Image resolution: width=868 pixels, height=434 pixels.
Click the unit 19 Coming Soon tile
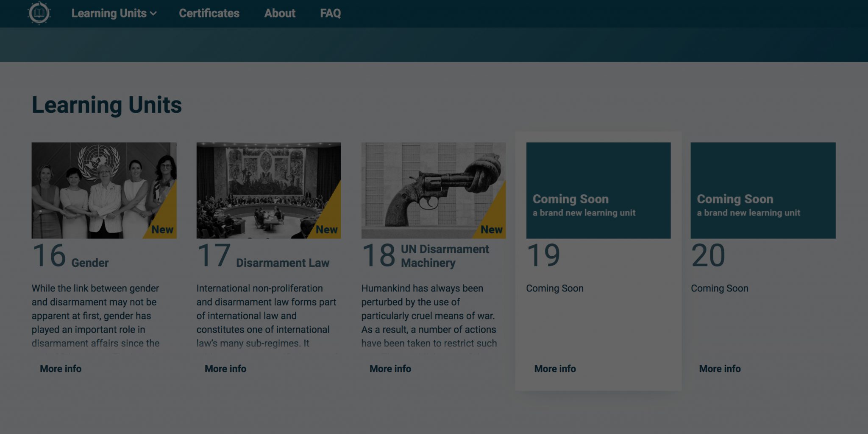point(598,190)
